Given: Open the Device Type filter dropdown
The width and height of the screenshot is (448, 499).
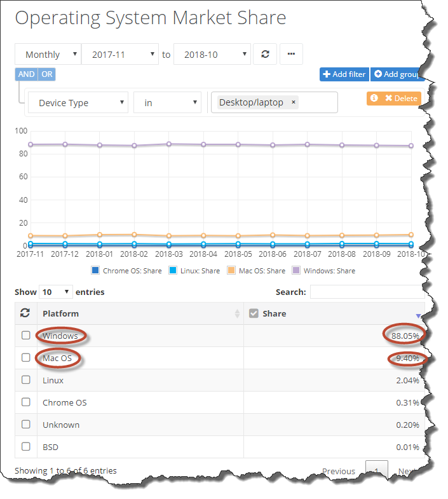Looking at the screenshot, I should [x=78, y=102].
